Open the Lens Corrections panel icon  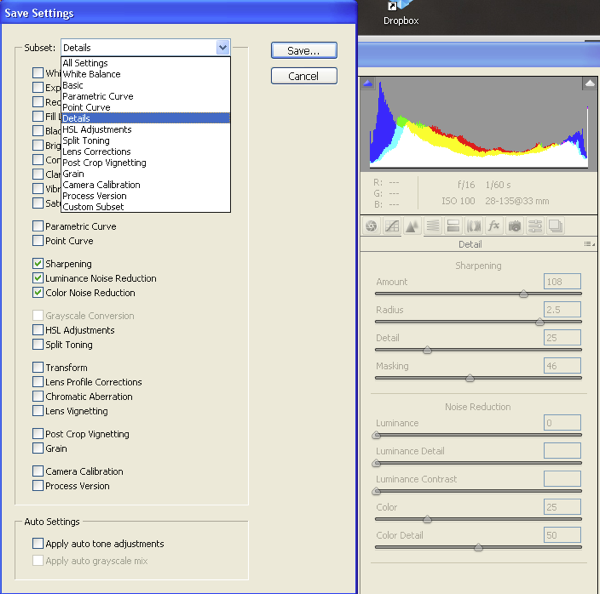(x=474, y=226)
